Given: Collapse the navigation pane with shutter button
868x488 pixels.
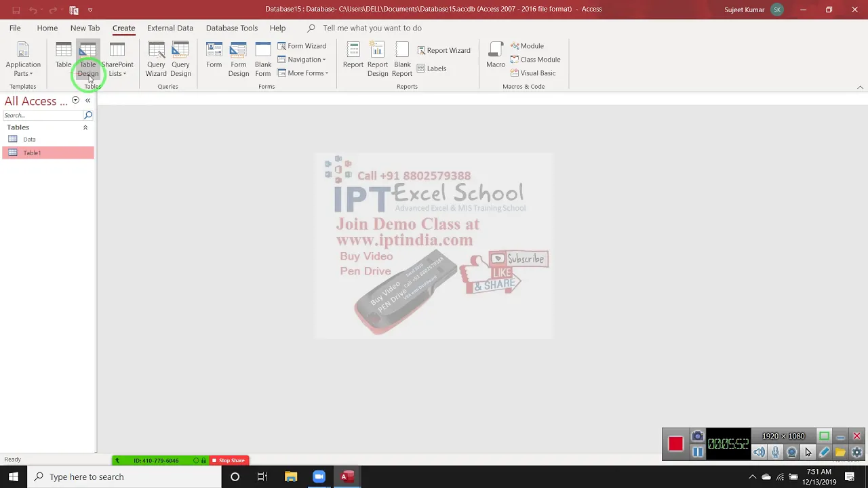Looking at the screenshot, I should (87, 100).
